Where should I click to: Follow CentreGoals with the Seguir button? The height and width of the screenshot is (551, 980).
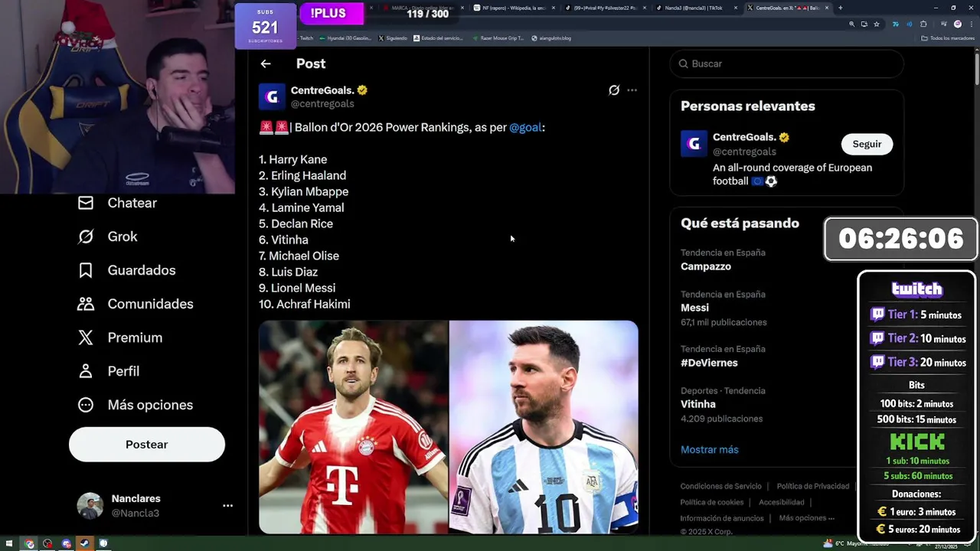(867, 144)
